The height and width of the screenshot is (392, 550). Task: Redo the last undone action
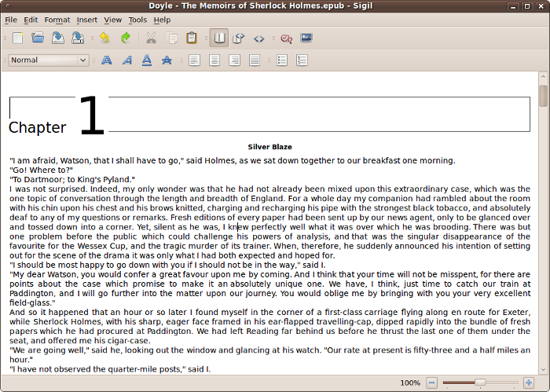[x=125, y=38]
